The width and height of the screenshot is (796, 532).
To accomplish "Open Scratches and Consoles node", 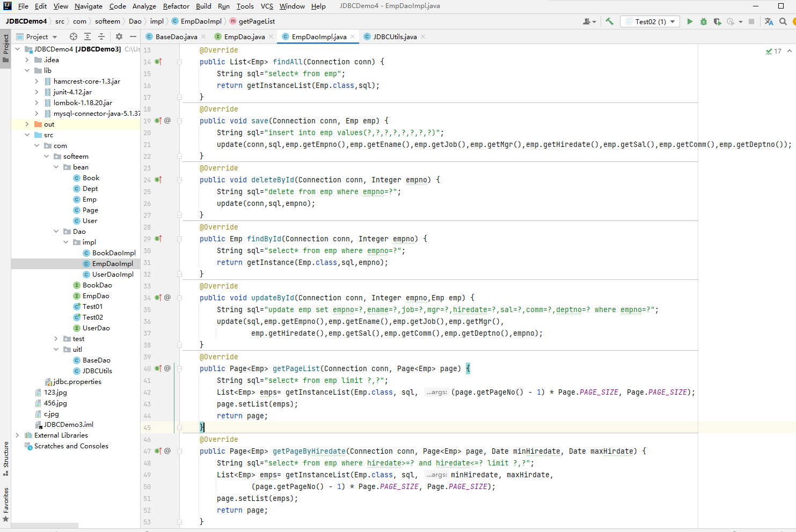I will [71, 446].
